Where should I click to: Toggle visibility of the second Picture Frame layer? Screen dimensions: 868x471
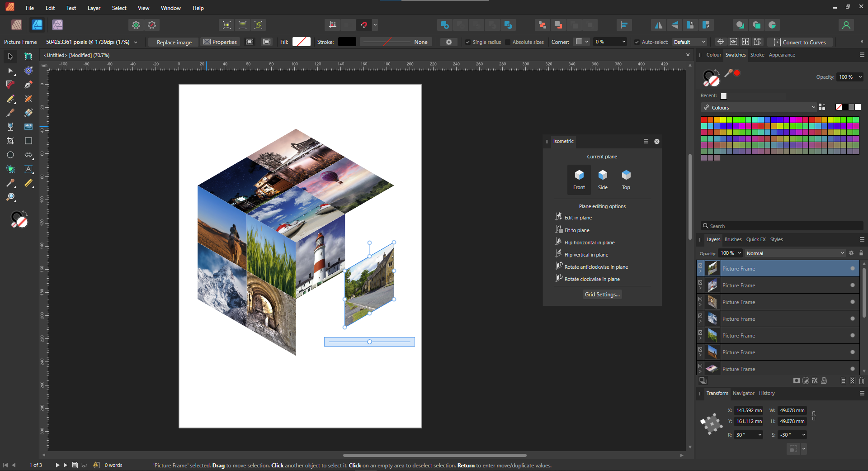pyautogui.click(x=853, y=285)
